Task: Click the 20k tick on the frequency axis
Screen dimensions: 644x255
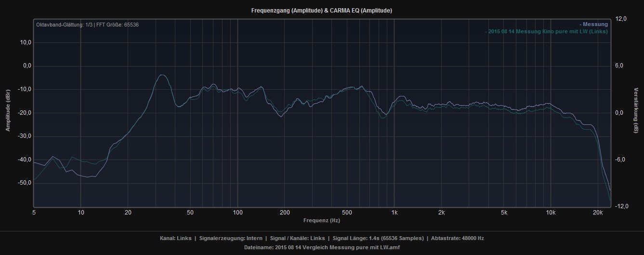Action: (x=598, y=213)
